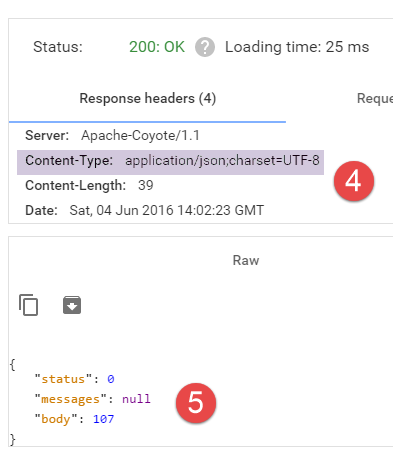
Task: Select the Content-Length: 39 header row
Action: (89, 185)
